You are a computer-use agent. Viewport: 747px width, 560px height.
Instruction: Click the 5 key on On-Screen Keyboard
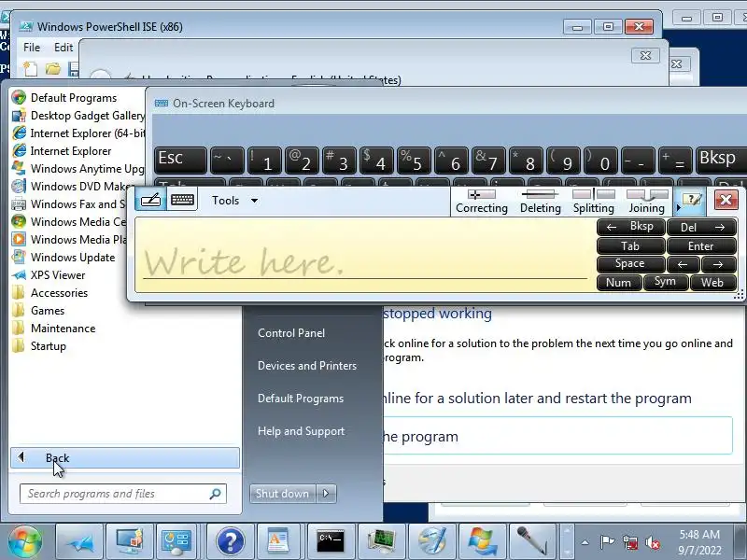coord(414,160)
